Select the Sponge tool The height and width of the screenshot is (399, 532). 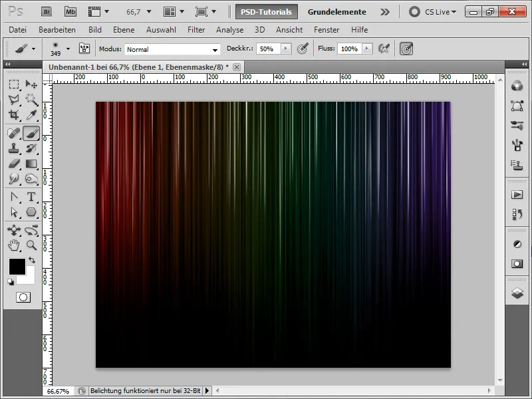click(x=31, y=178)
